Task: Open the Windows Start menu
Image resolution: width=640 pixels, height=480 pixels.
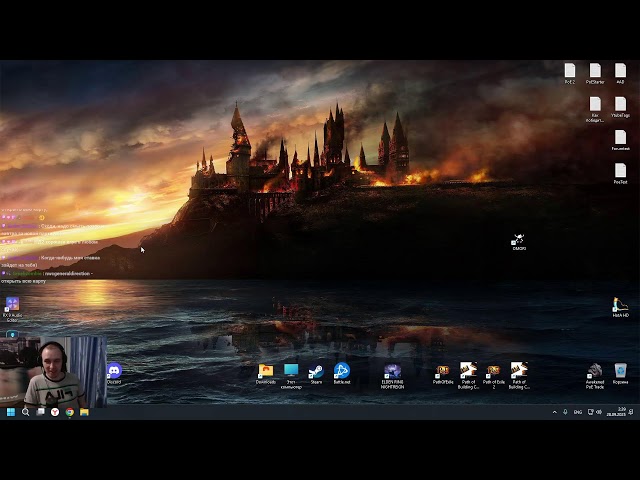Action: click(x=11, y=412)
